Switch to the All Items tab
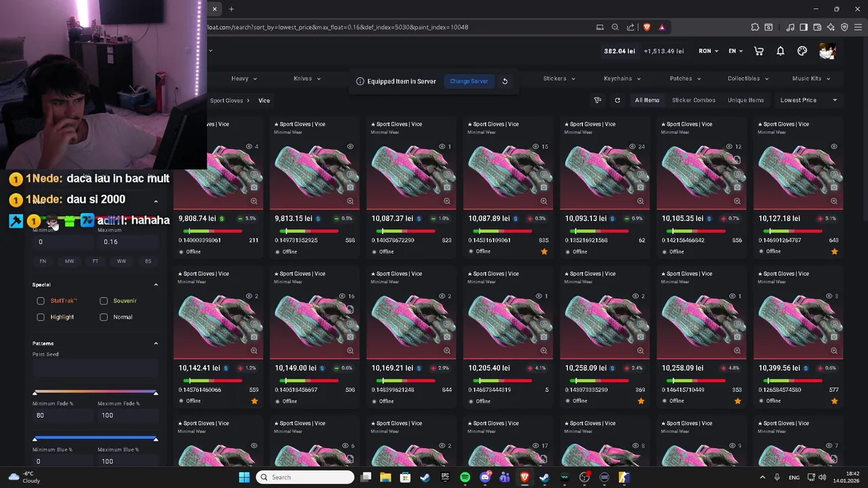 647,100
